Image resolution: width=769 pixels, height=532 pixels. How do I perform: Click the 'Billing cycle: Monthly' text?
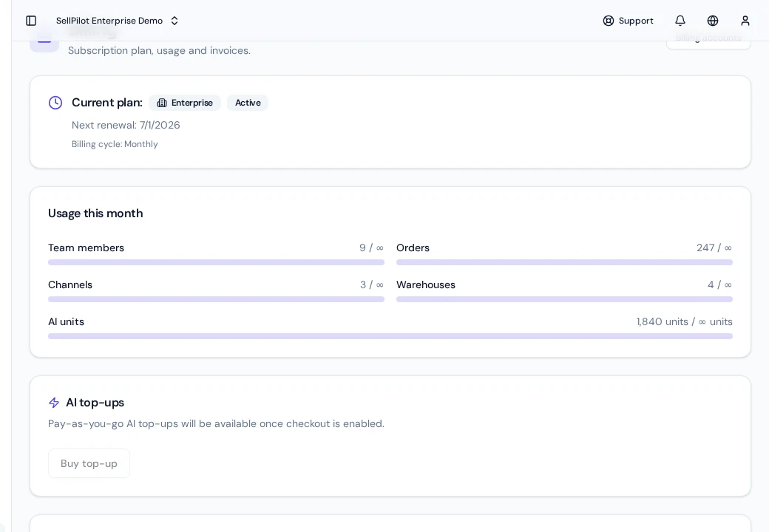coord(115,144)
